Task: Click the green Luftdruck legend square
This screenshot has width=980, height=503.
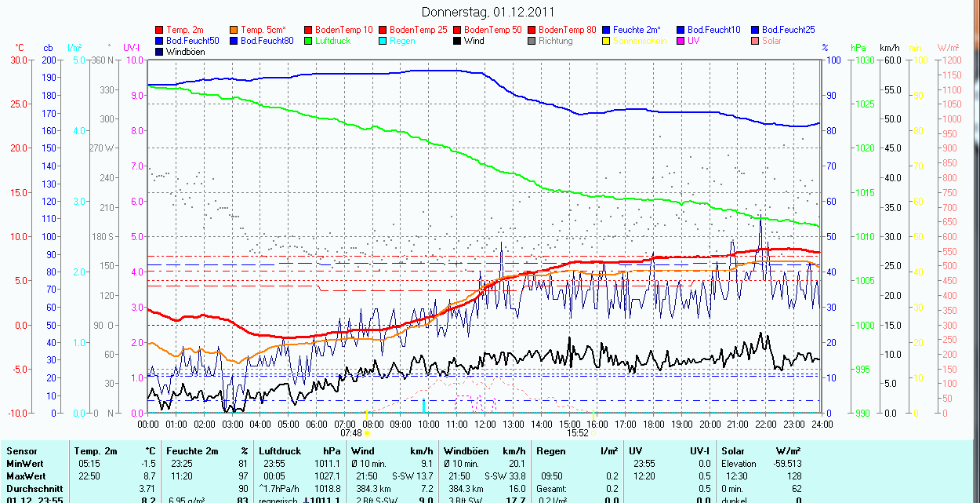Action: coord(309,41)
